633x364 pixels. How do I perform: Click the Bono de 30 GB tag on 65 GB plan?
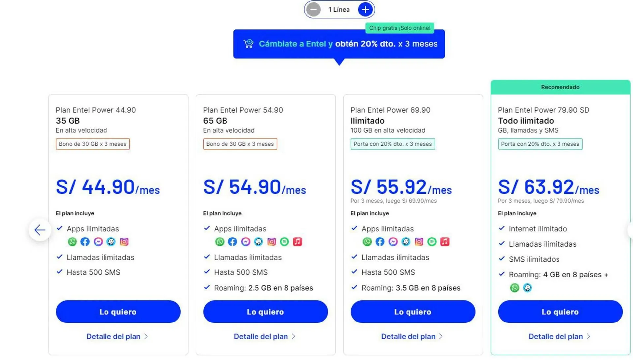(x=240, y=144)
